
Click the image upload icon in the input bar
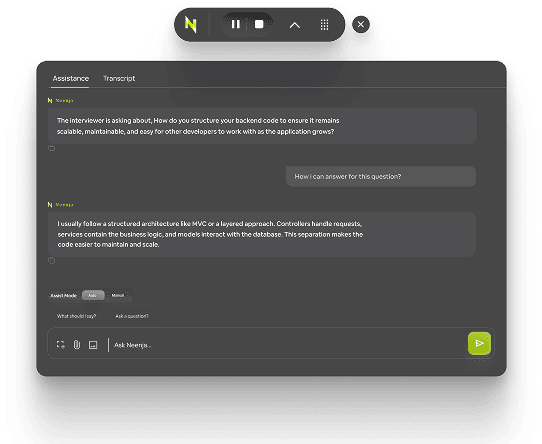pos(93,345)
